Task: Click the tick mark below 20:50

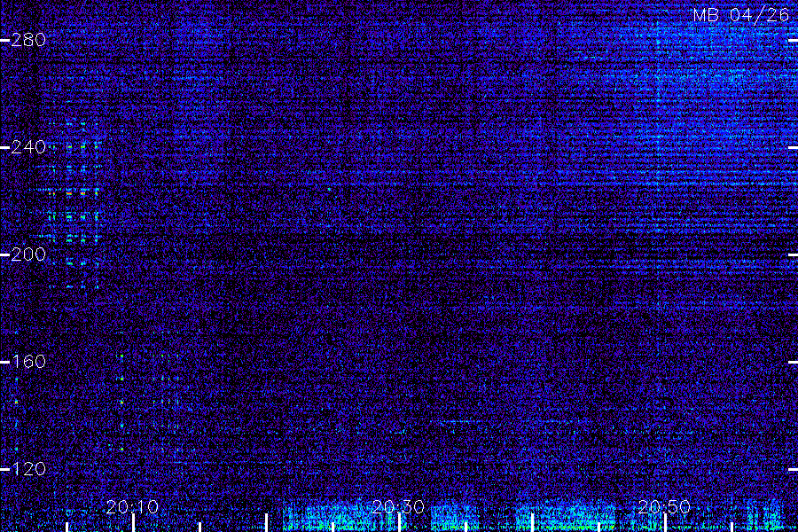Action: click(665, 523)
